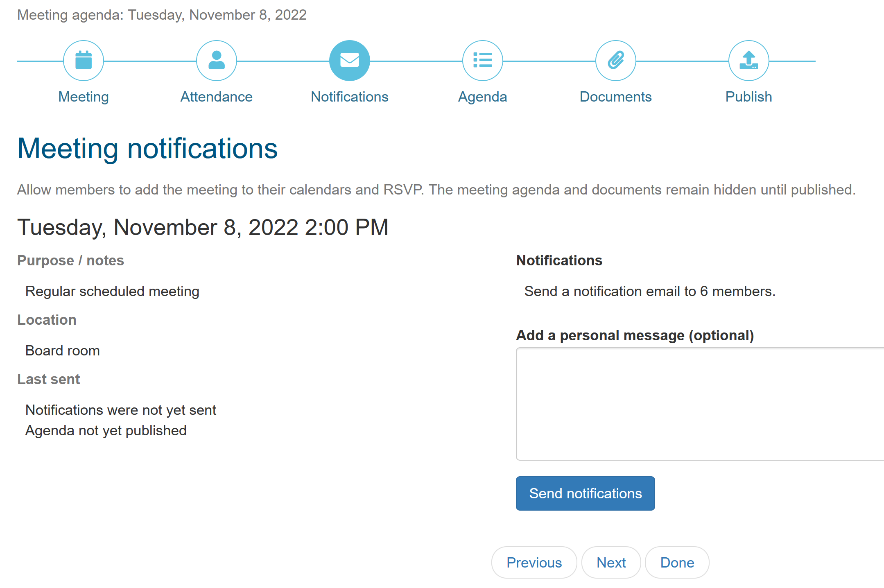
Task: Click the 'Allow members to add the meeting' description
Action: coord(436,190)
